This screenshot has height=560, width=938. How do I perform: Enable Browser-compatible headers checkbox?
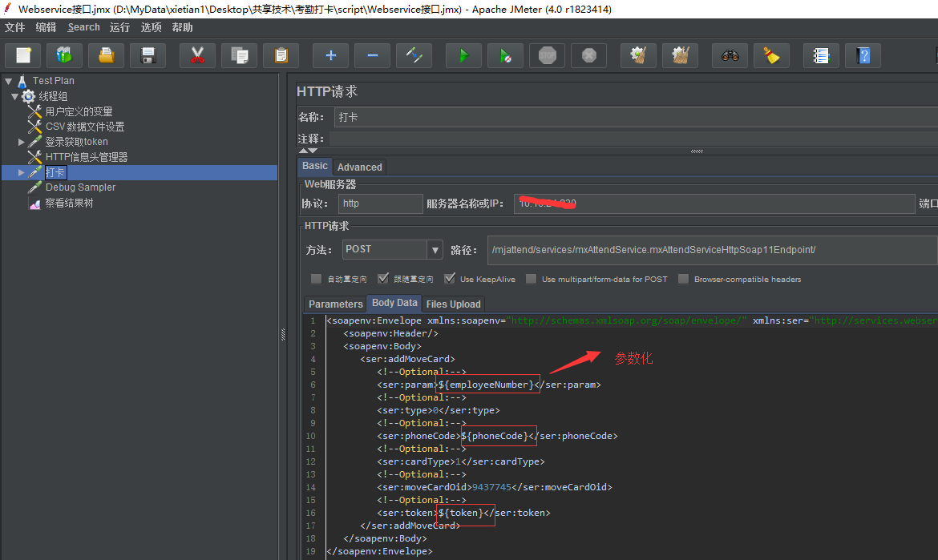pyautogui.click(x=683, y=279)
